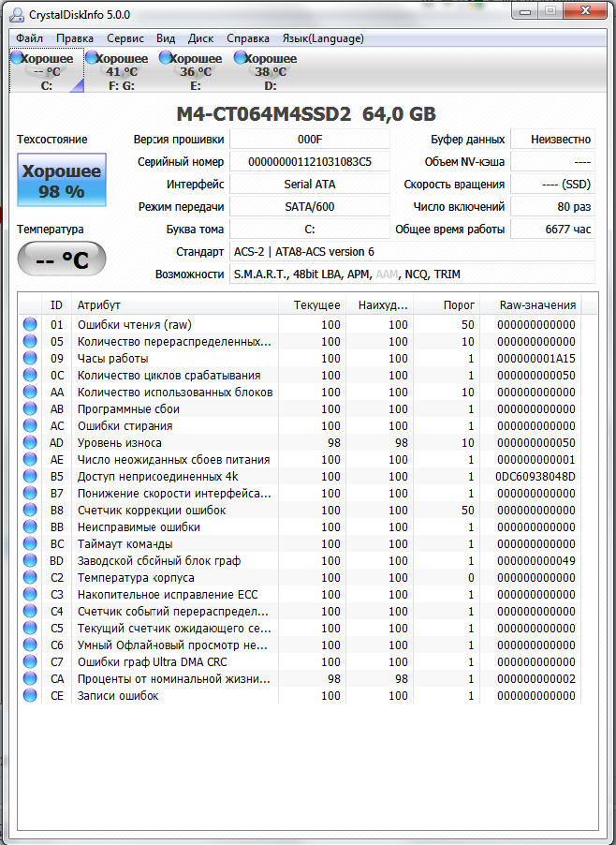Click status icon for 0C row

(x=30, y=375)
